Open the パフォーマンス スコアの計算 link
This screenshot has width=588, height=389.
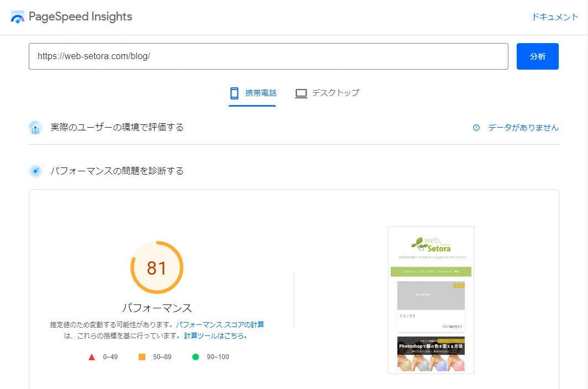coord(220,324)
